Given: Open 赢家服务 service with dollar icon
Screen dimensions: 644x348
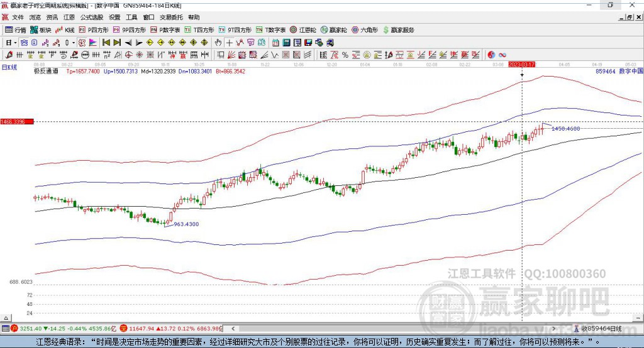Looking at the screenshot, I should click(398, 30).
